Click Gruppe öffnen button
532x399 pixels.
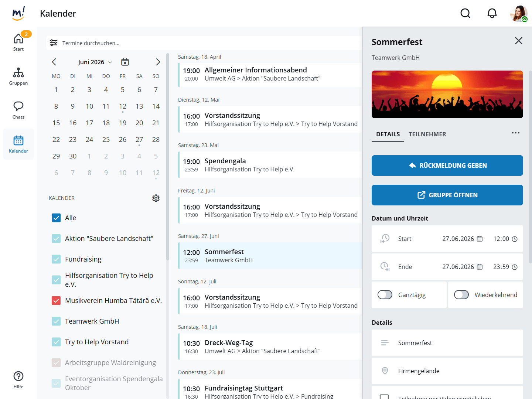pyautogui.click(x=447, y=195)
